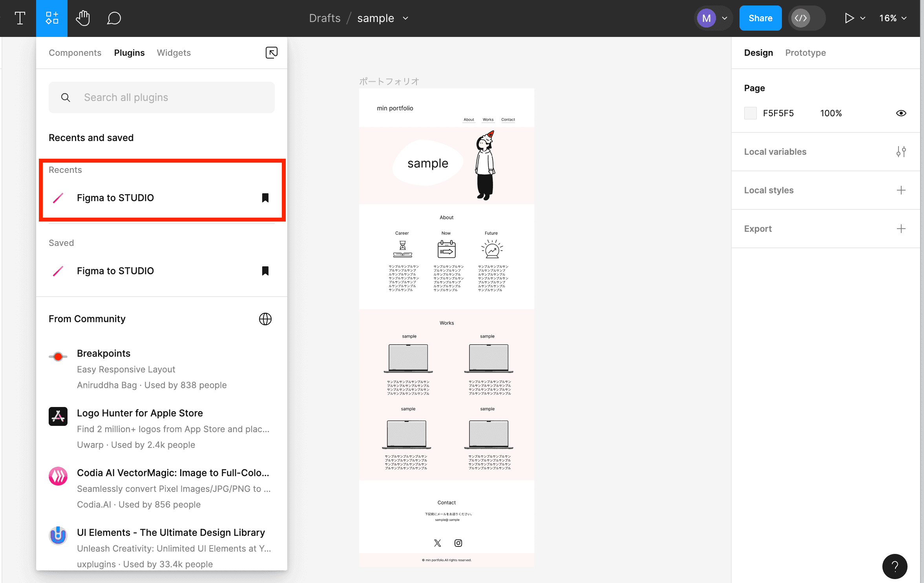924x583 pixels.
Task: Select the Text tool
Action: point(20,18)
